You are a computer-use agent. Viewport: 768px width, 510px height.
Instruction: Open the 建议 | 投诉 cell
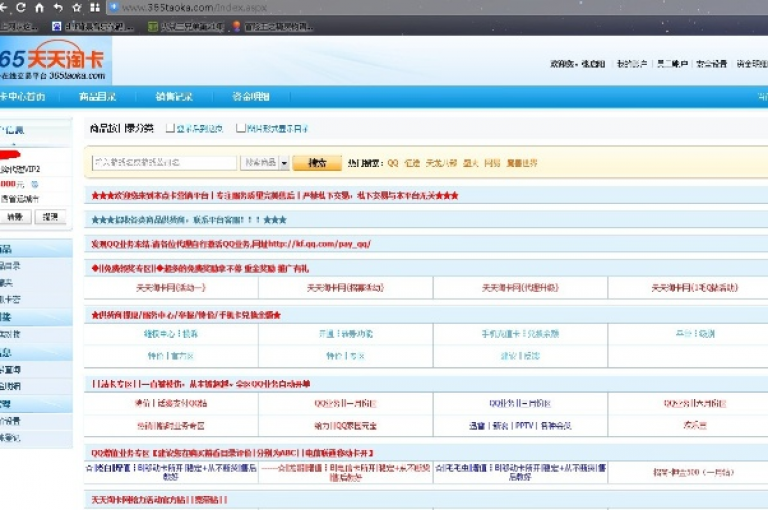(520, 356)
